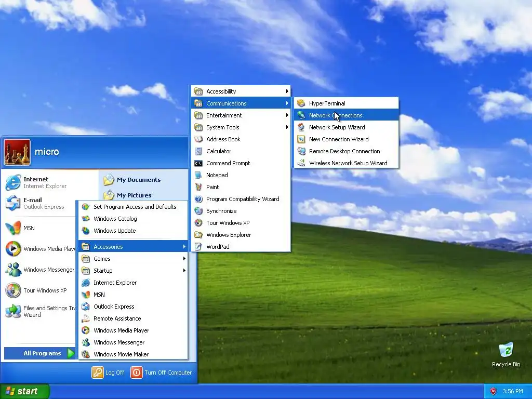The height and width of the screenshot is (399, 532).
Task: Open Program Compatibility Wizard help icon
Action: 198,199
